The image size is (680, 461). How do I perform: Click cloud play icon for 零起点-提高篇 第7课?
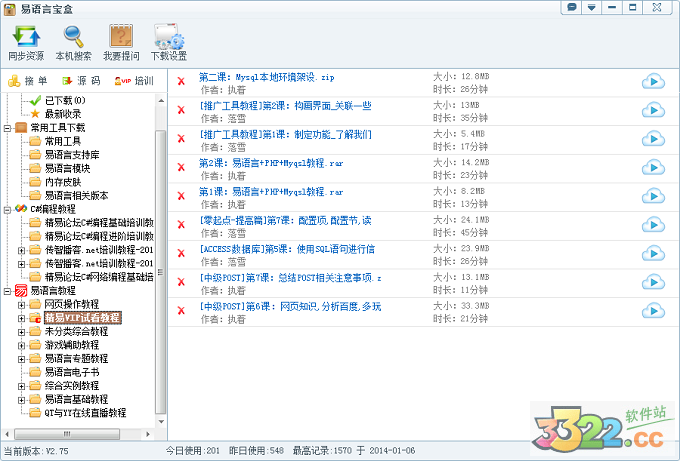[x=653, y=225]
